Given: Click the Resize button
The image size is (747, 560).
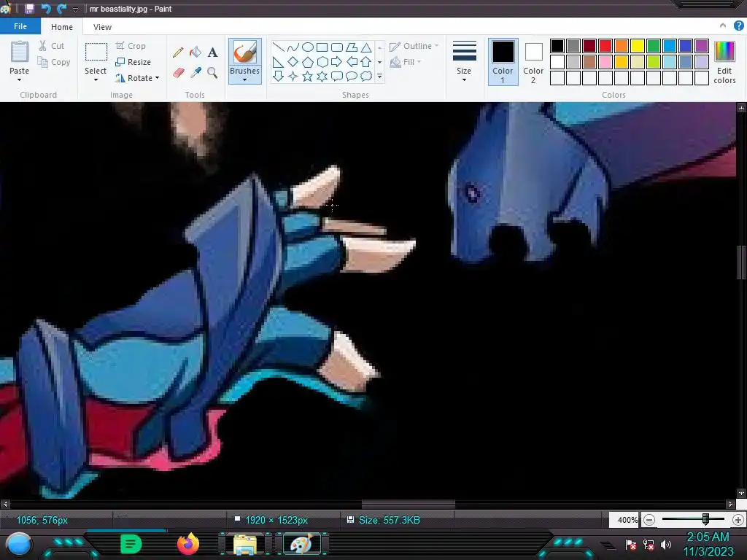Looking at the screenshot, I should tap(133, 63).
